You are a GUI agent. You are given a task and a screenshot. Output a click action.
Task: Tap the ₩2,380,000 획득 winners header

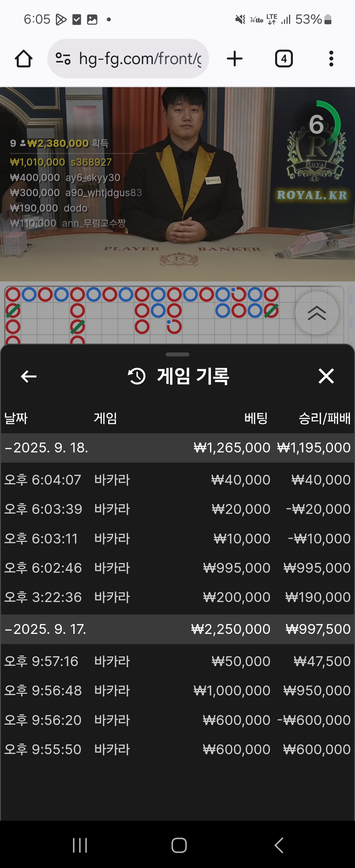tap(59, 144)
